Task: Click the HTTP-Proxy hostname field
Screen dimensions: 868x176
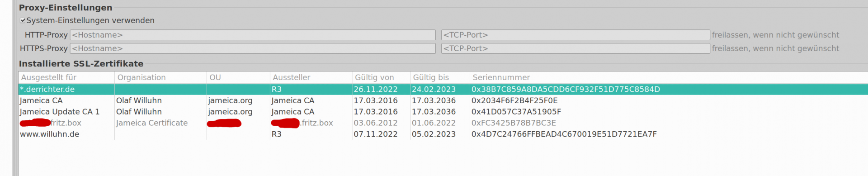Action: 253,35
